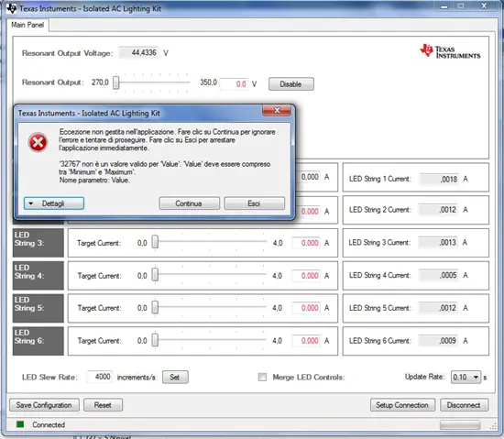Click the LED String 6 gray label
The height and width of the screenshot is (439, 504).
38,341
